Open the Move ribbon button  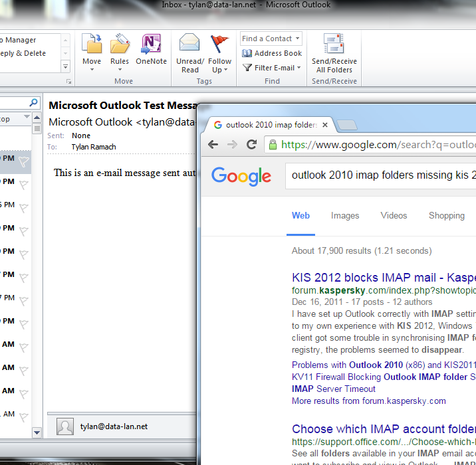coord(92,52)
